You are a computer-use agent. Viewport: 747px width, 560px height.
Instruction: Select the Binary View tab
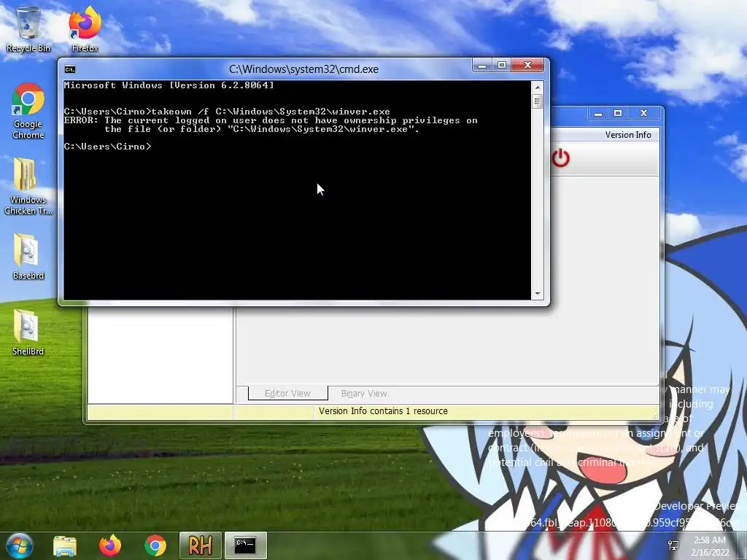[x=364, y=393]
